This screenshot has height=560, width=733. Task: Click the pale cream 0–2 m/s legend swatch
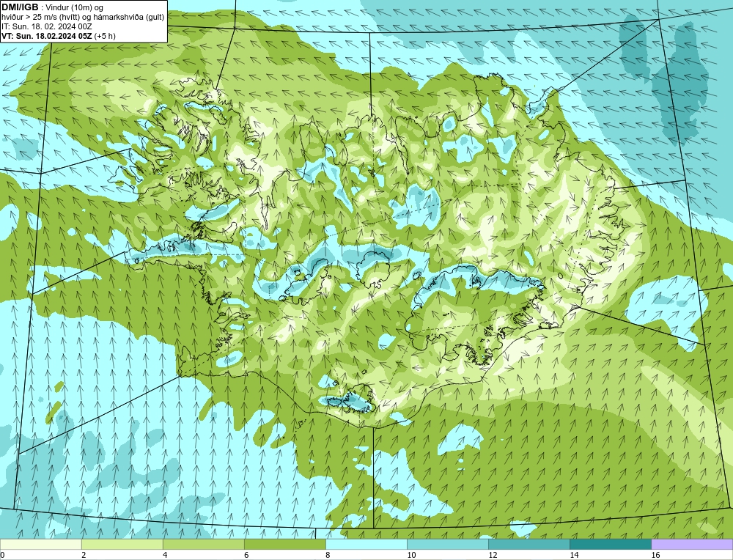coord(41,544)
